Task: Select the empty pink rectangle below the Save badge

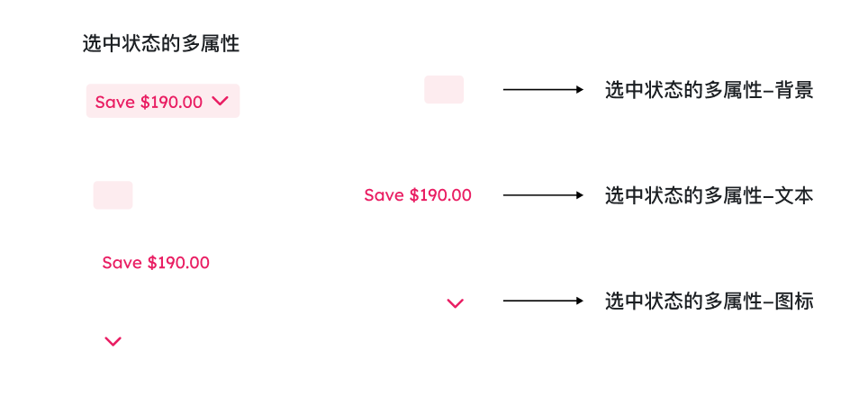Action: click(x=113, y=195)
